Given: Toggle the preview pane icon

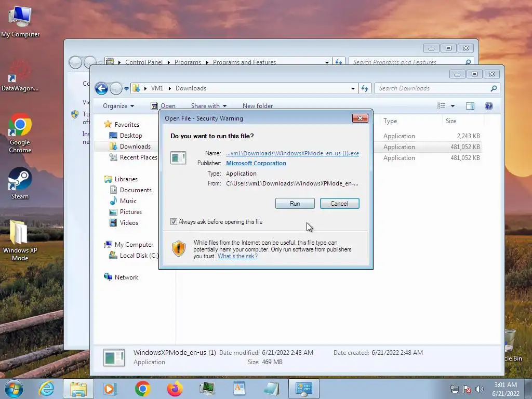Looking at the screenshot, I should click(470, 106).
